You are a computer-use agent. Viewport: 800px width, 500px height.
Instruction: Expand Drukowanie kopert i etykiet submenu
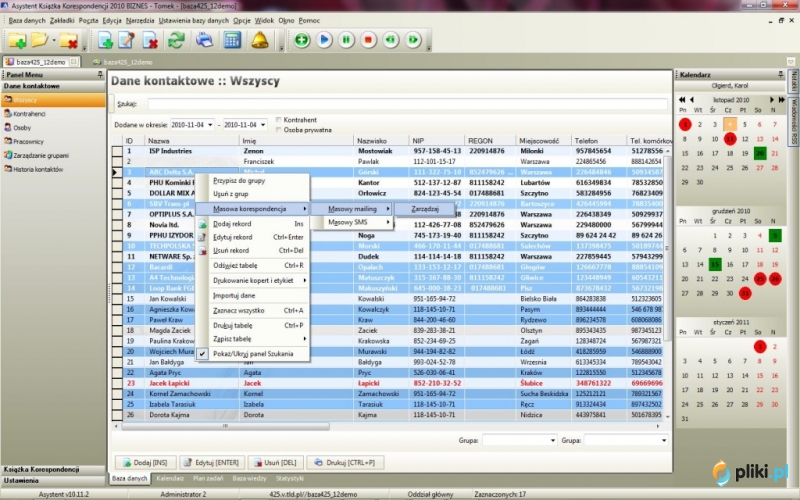pyautogui.click(x=253, y=280)
